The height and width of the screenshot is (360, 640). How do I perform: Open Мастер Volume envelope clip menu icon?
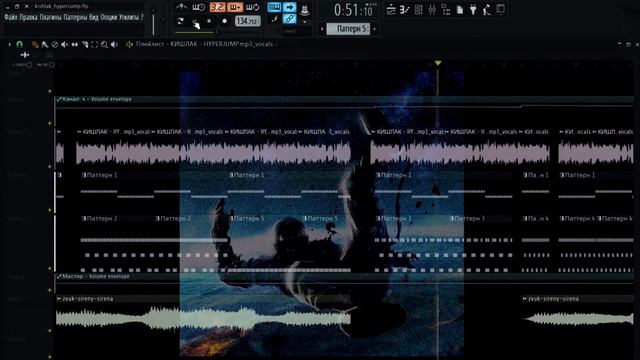coord(59,276)
